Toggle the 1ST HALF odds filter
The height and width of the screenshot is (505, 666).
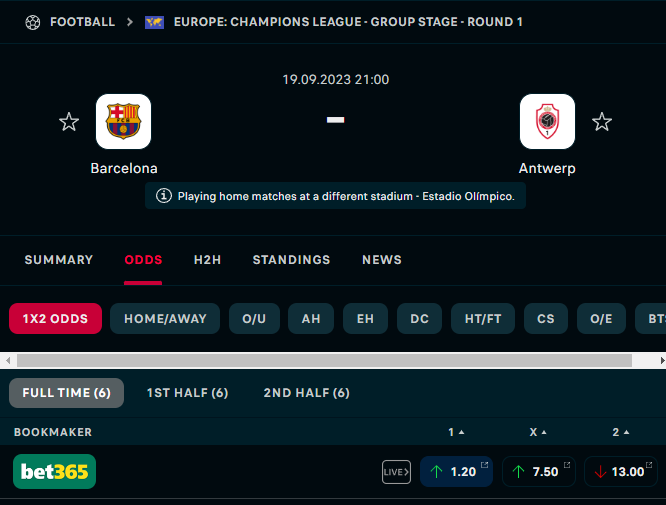point(187,393)
